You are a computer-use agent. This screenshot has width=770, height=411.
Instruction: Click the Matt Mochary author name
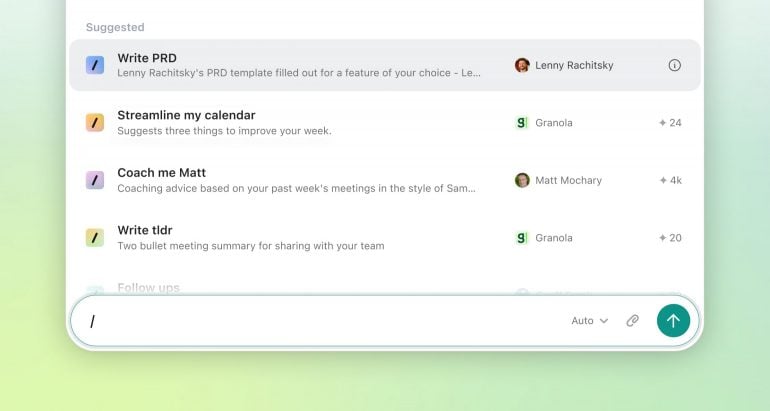568,180
